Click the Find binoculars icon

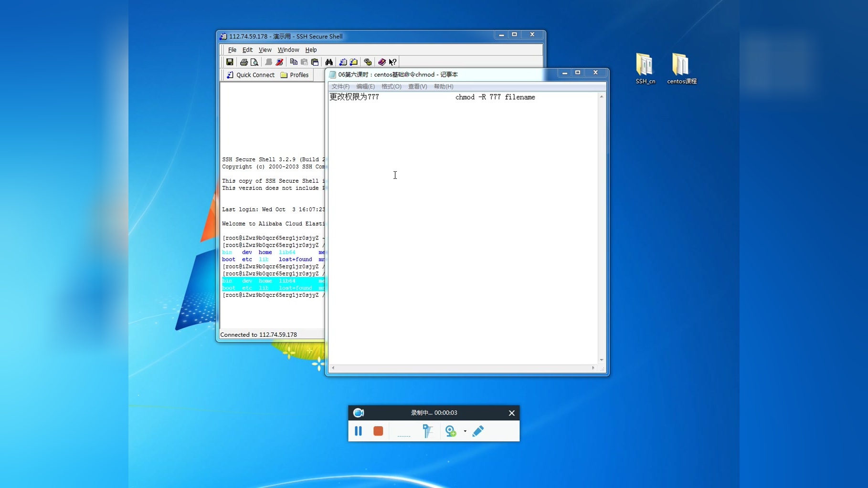click(x=329, y=62)
